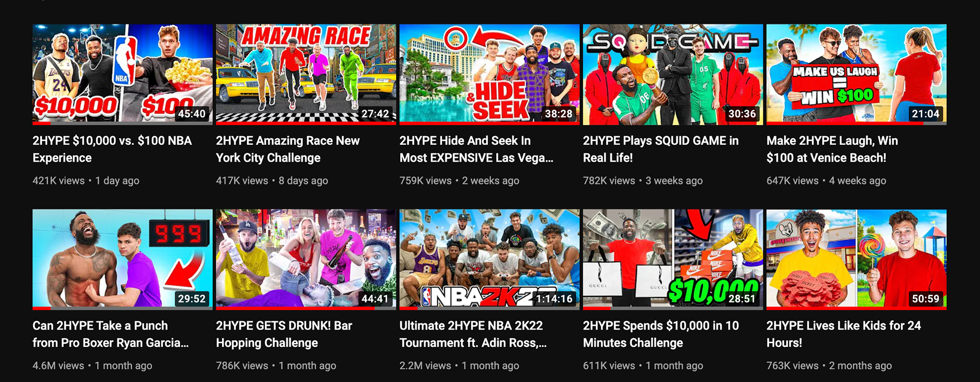The height and width of the screenshot is (382, 980).
Task: Click the 38:28 duration badge
Action: 558,114
